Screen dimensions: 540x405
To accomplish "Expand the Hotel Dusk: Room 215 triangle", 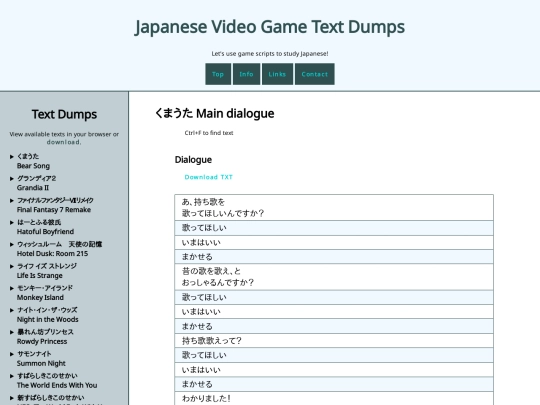I will click(12, 245).
